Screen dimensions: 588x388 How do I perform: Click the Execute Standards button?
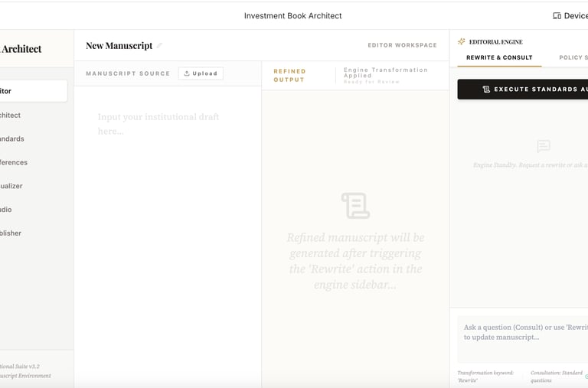[x=523, y=90]
